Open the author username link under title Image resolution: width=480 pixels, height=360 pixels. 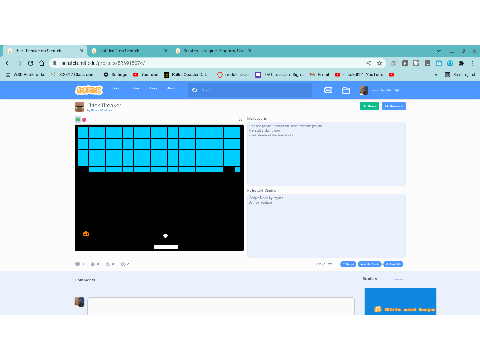[102, 110]
